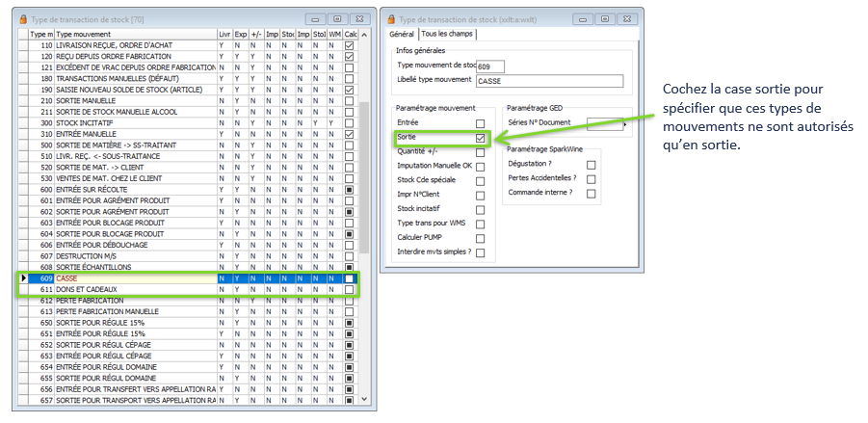868x423 pixels.
Task: Select the Général tab
Action: pos(401,35)
